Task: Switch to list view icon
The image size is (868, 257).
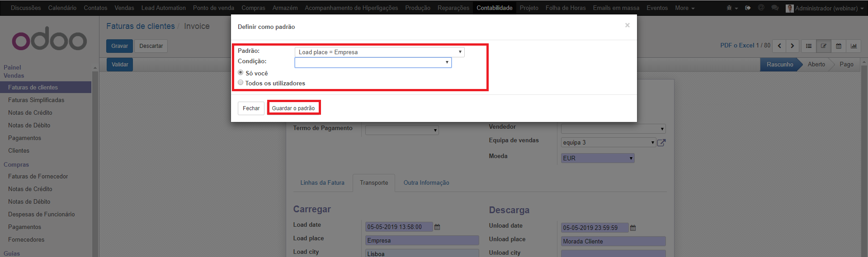Action: (x=809, y=46)
